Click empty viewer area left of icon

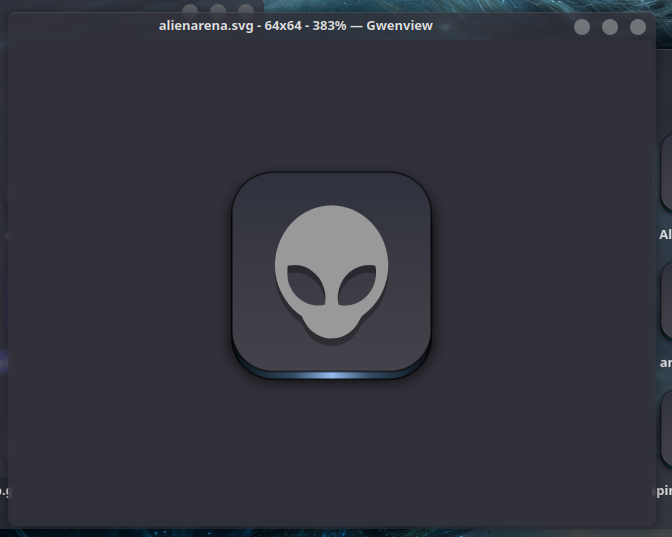[x=120, y=280]
